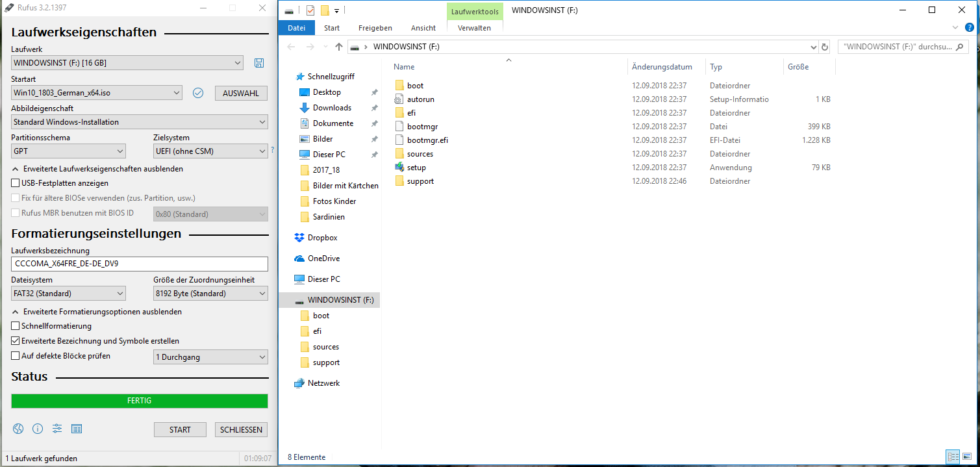Uncheck Erweiterte Bezeichnung und Symbole erstellen
This screenshot has height=467, width=980.
[x=16, y=341]
